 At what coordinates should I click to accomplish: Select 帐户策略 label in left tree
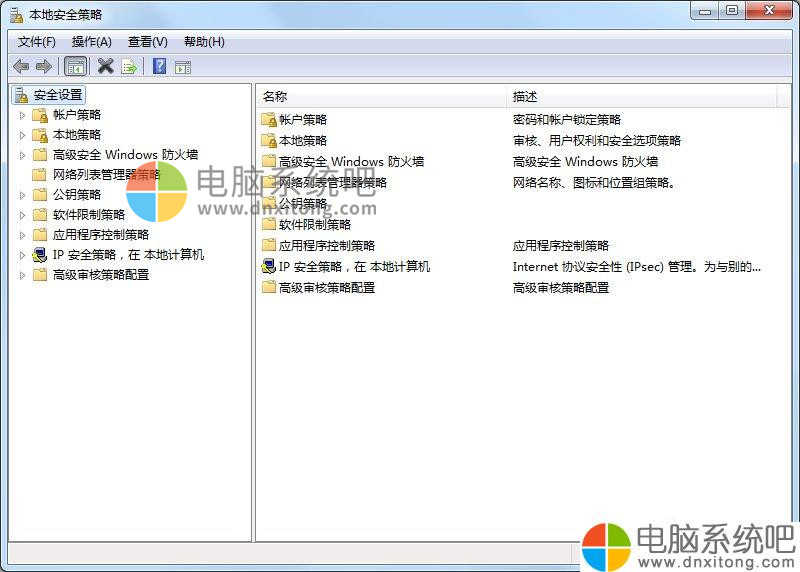click(x=77, y=115)
